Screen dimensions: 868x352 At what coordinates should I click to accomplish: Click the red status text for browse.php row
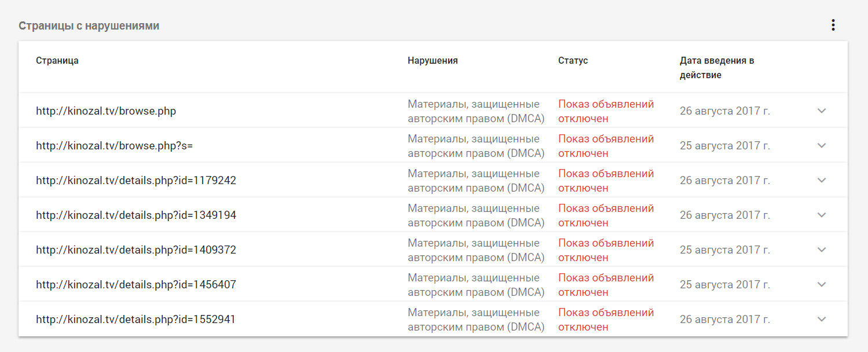(606, 111)
